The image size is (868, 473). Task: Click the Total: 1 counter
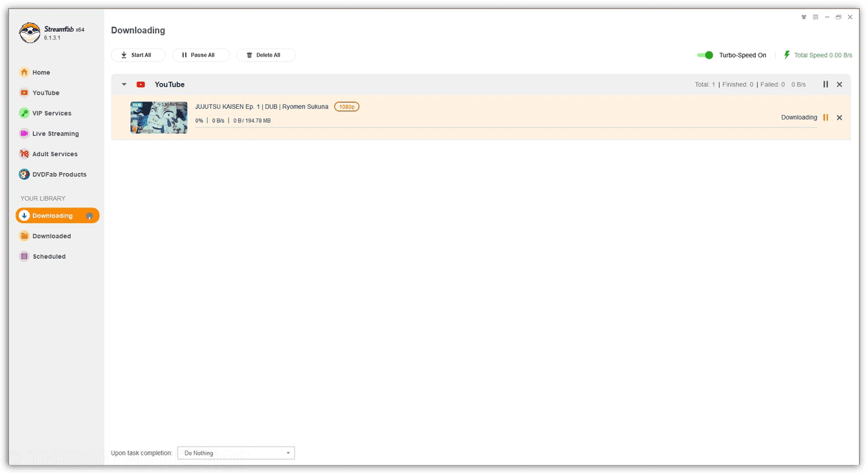[x=705, y=84]
